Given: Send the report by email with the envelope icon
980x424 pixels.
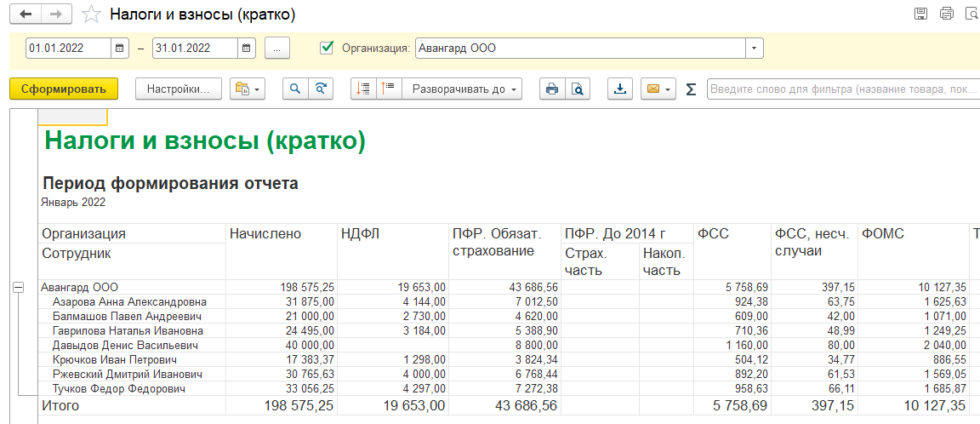Looking at the screenshot, I should pyautogui.click(x=652, y=89).
